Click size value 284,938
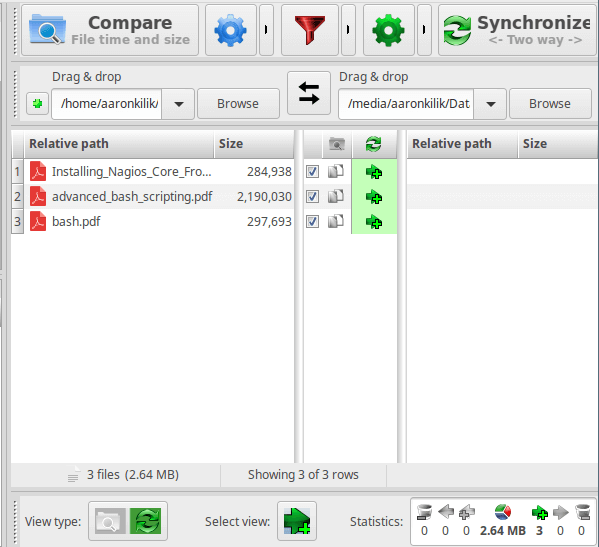599x547 pixels. point(269,172)
